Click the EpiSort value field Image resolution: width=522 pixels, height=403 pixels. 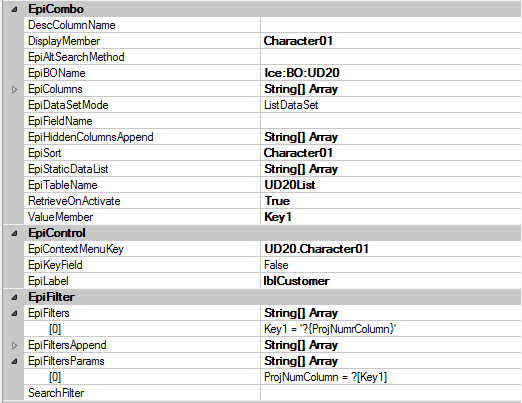pyautogui.click(x=391, y=153)
